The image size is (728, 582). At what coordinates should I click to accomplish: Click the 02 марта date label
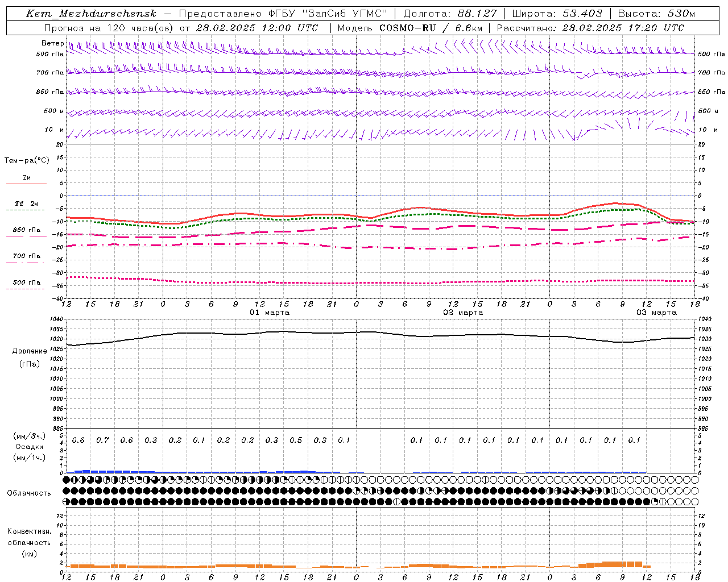click(x=463, y=313)
